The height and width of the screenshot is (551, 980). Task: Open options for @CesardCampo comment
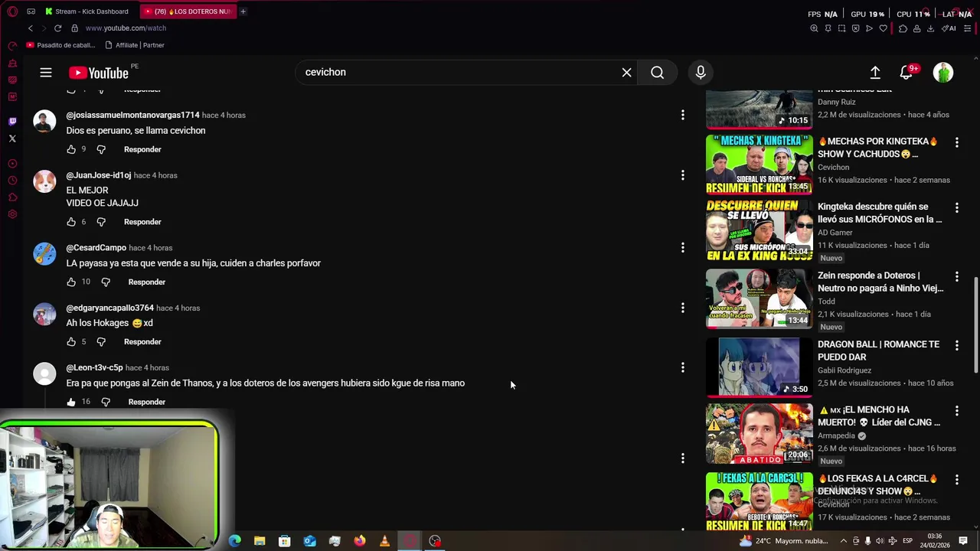click(682, 248)
